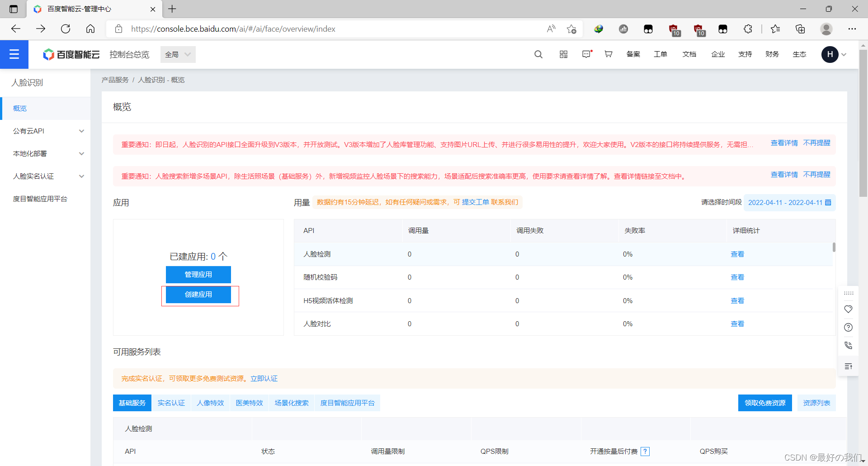Viewport: 868px width, 466px height.
Task: Open 工单 in top navigation
Action: pos(660,54)
